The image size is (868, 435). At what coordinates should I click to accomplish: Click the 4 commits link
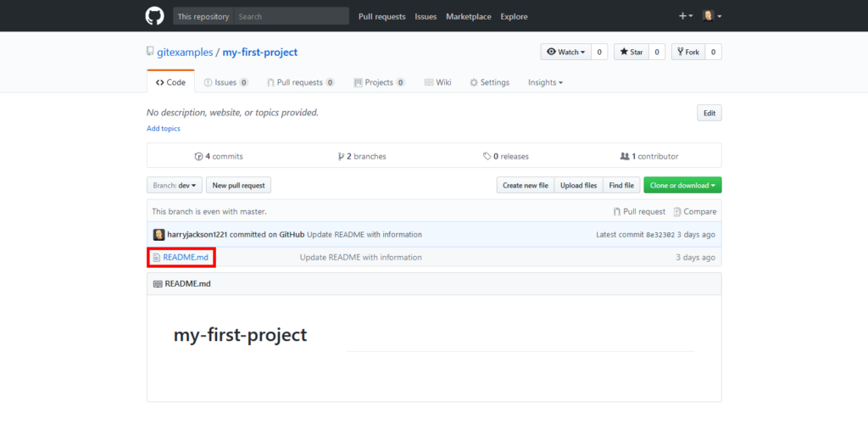(219, 156)
